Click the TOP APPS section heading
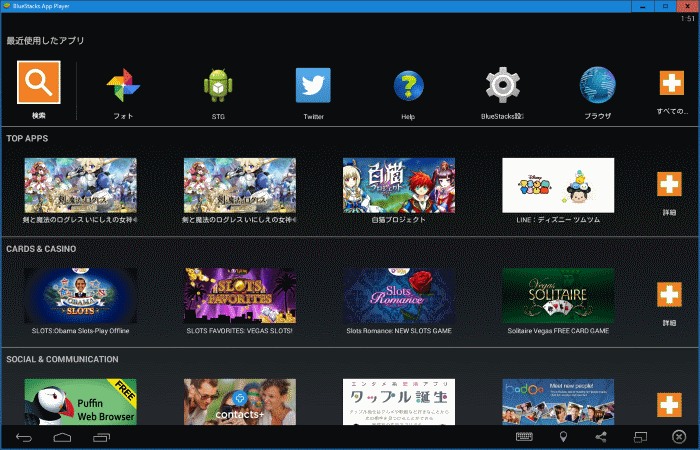 point(27,138)
